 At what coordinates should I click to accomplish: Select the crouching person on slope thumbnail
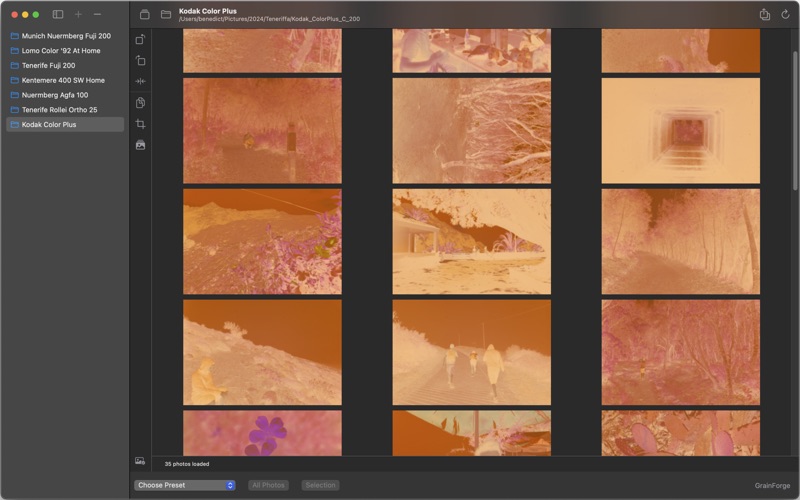click(x=262, y=352)
